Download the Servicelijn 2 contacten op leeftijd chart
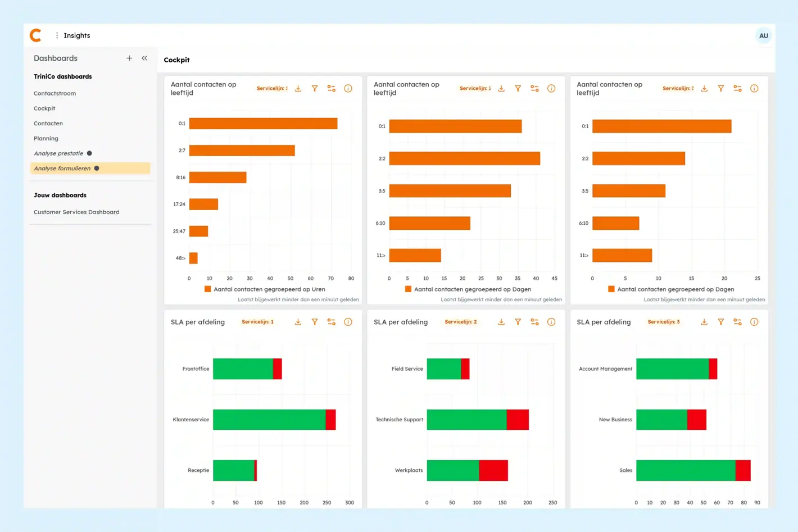Screen dimensions: 798x532 pos(501,89)
